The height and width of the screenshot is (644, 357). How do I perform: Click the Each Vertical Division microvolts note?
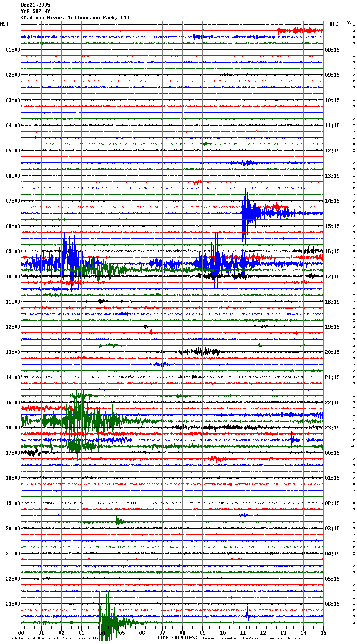tap(53, 639)
